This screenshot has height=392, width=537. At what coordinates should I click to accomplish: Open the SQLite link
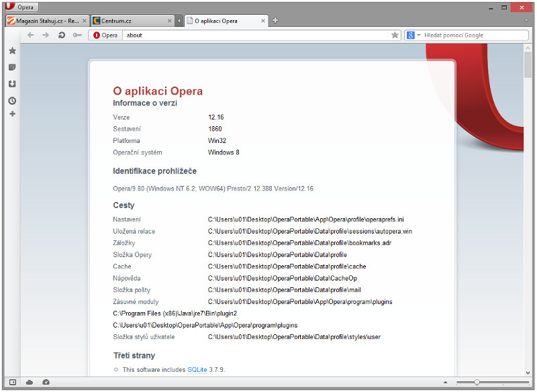(x=197, y=370)
